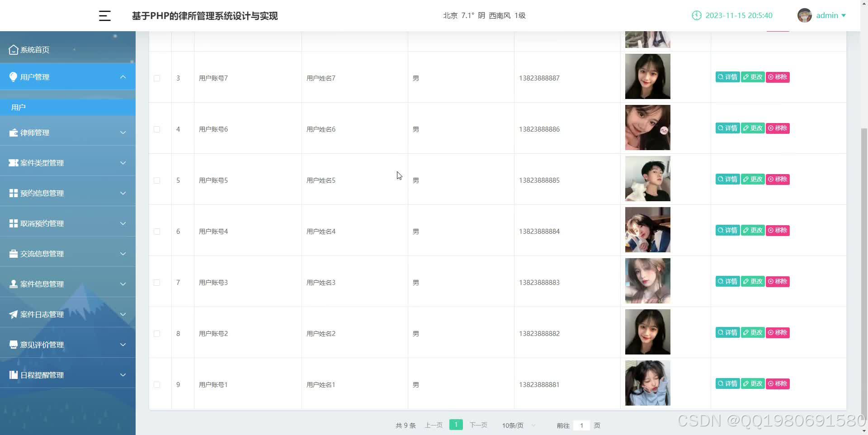Click 更改 for 用户账号1
Screen dimensions: 868x435
(x=753, y=383)
